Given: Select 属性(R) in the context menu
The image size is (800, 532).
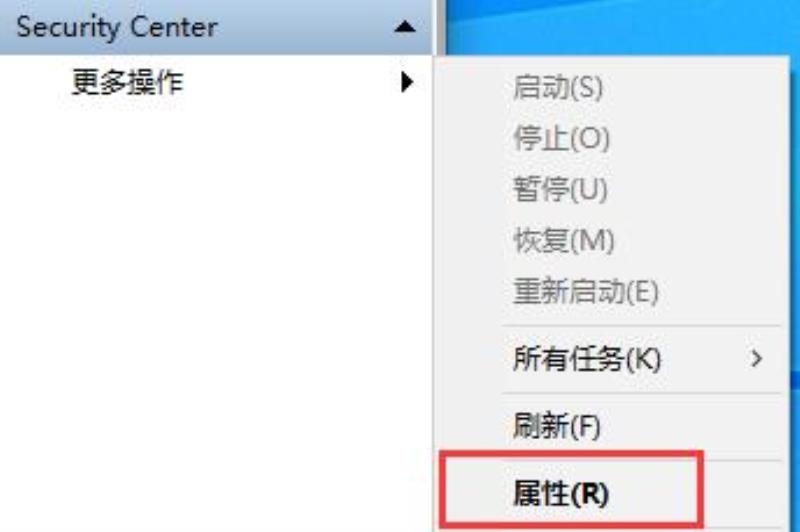Looking at the screenshot, I should point(561,493).
